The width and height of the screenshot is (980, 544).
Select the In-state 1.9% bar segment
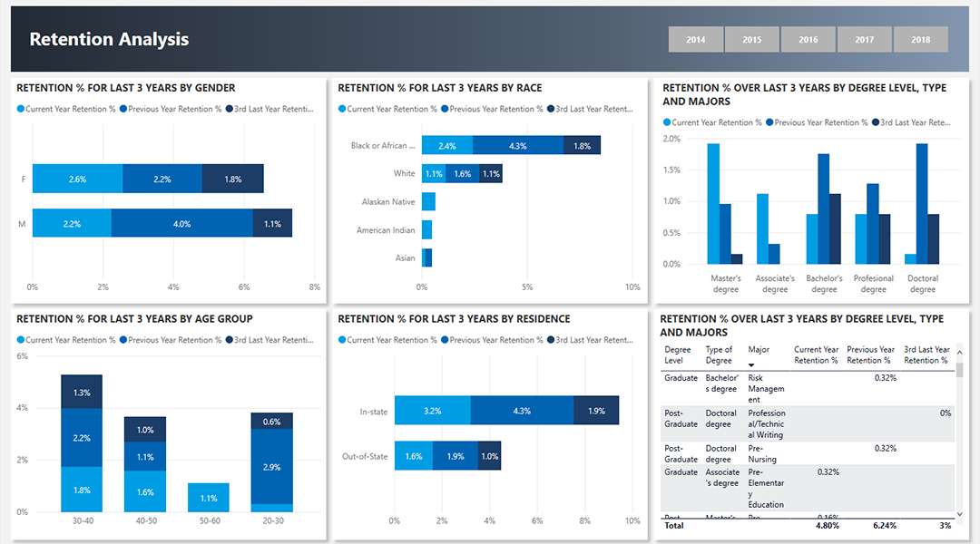596,411
